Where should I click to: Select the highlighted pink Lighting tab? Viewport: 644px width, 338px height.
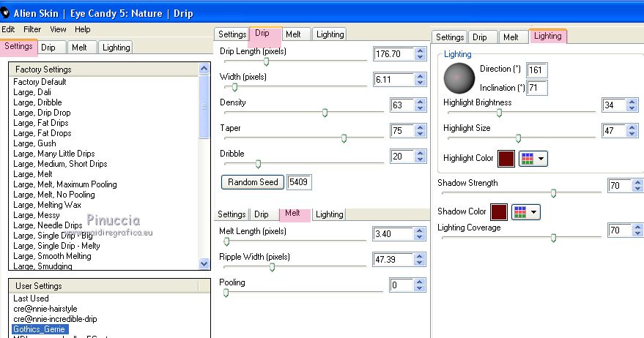(x=547, y=36)
